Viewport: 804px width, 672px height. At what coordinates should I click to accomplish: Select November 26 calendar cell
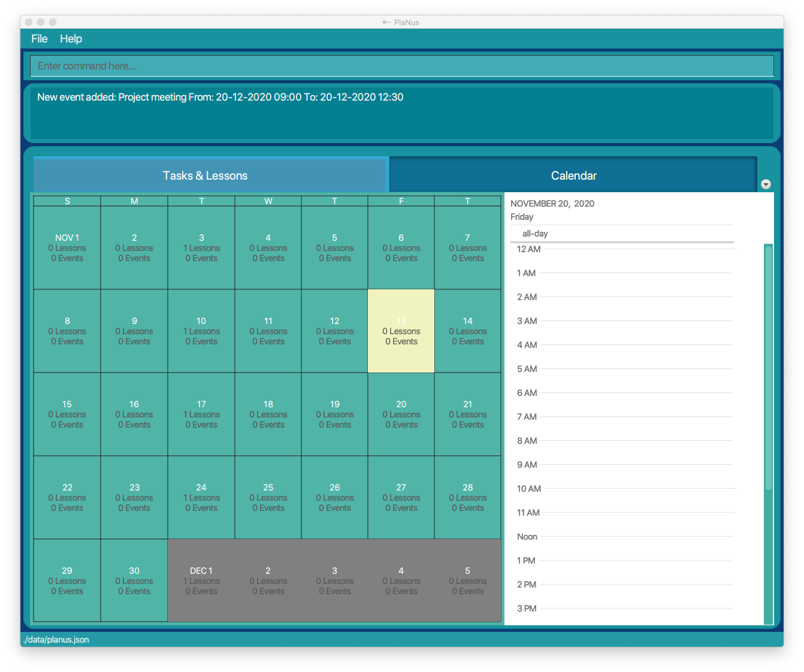click(334, 498)
